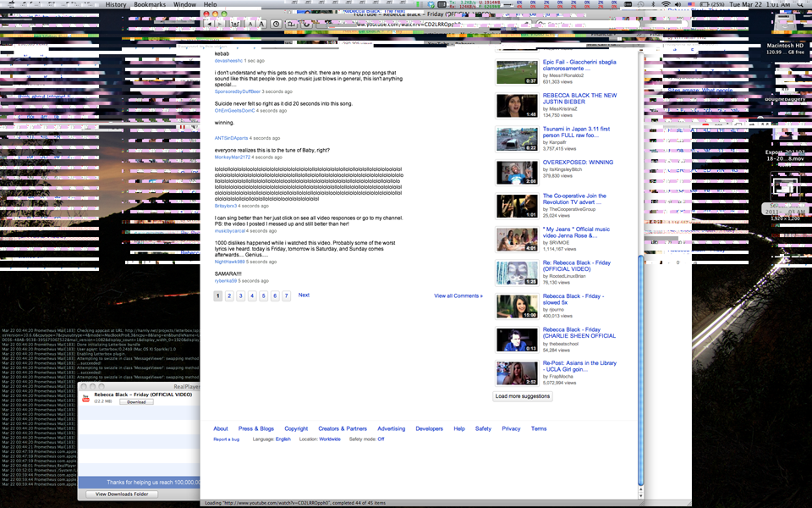
Task: Click Download button in RealPlayer window
Action: pos(136,401)
